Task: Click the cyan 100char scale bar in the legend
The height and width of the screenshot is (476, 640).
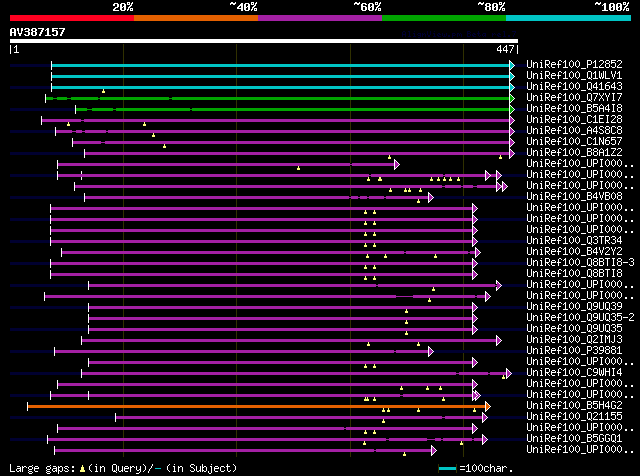Action: [447, 469]
